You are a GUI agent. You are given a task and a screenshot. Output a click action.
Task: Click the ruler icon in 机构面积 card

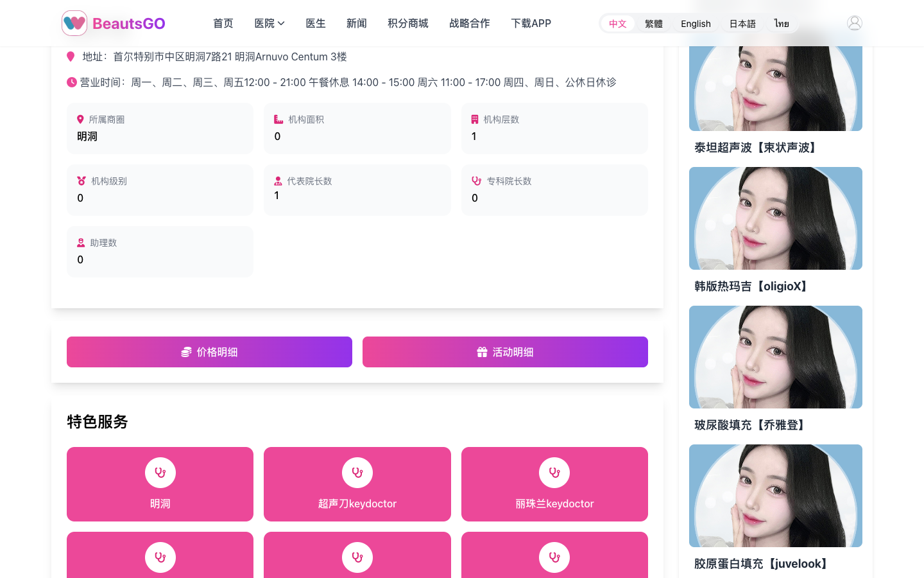(278, 119)
